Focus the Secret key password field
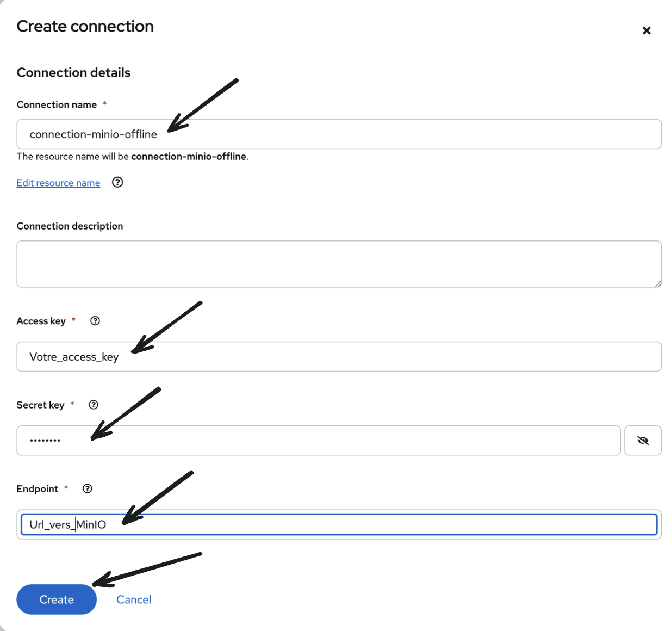 [x=319, y=441]
